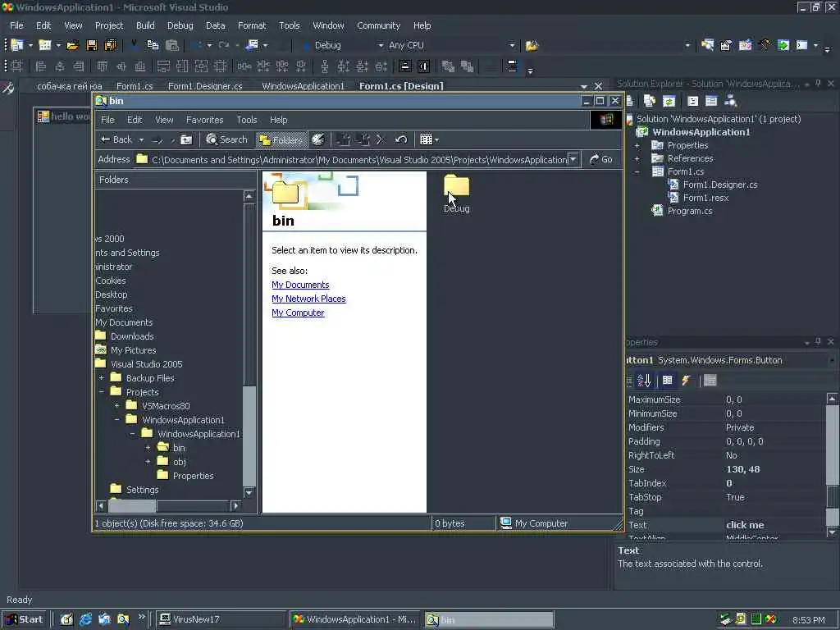
Task: Open Start Page via green arrow toolbar icon
Action: point(783,46)
